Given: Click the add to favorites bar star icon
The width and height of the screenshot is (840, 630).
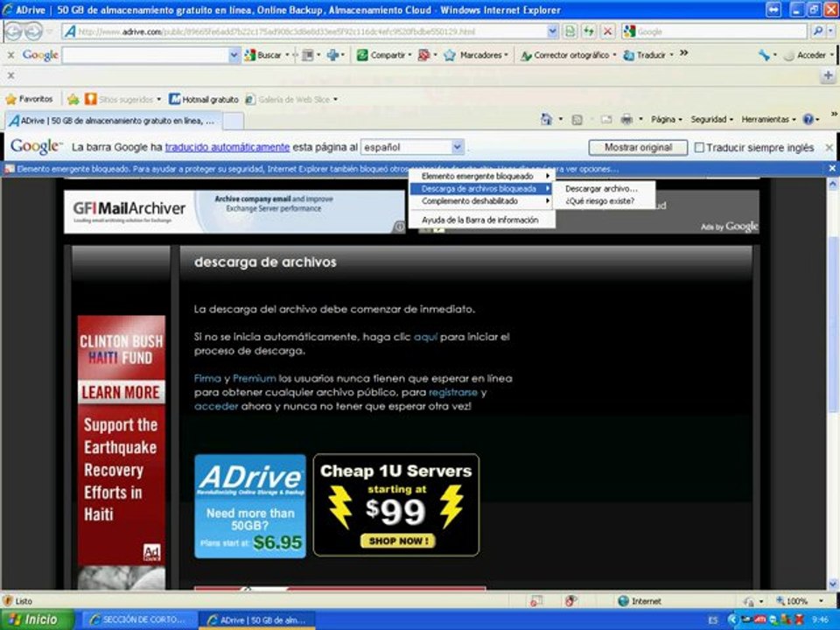Looking at the screenshot, I should pos(73,99).
